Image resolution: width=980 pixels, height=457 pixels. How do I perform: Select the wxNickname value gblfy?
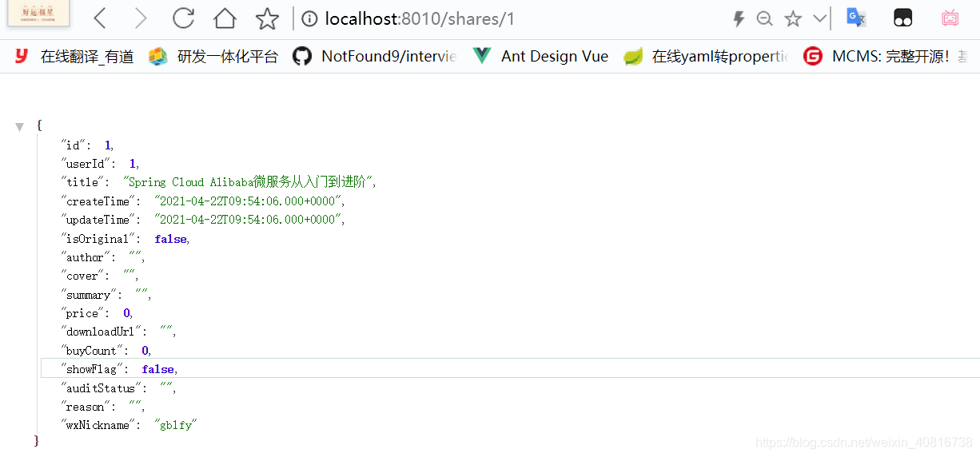176,425
